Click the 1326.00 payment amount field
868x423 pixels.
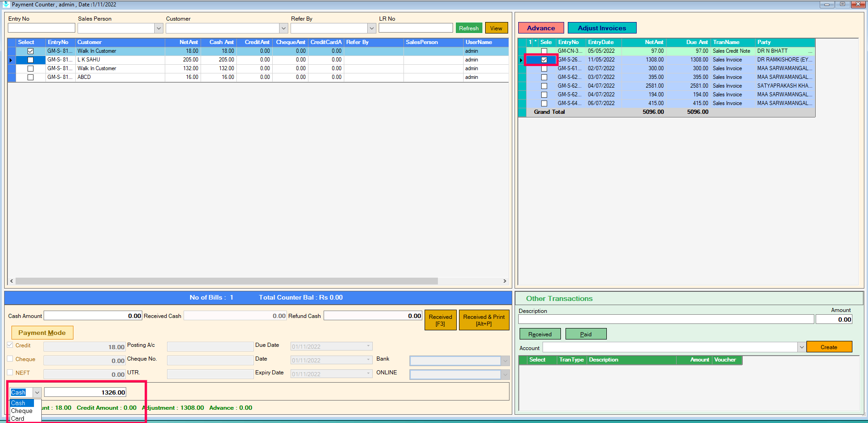85,392
